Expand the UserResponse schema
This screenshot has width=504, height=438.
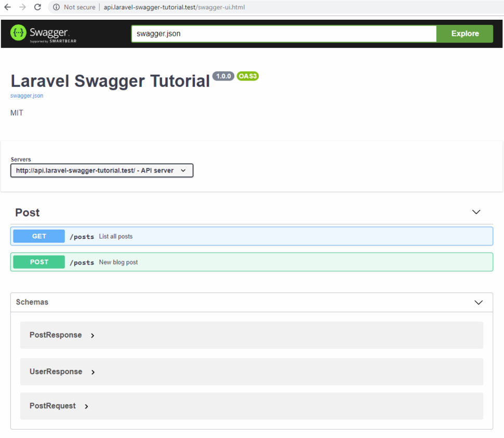coord(93,372)
